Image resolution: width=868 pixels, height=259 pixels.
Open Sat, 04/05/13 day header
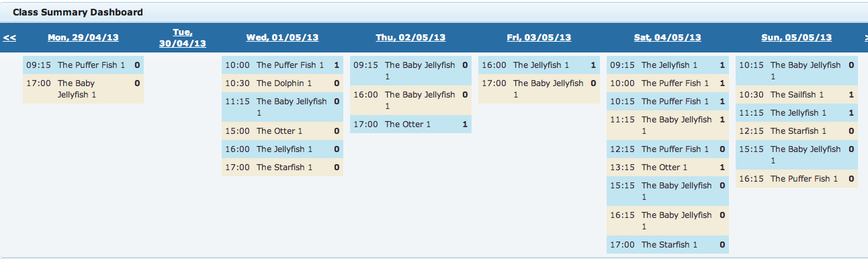coord(668,38)
